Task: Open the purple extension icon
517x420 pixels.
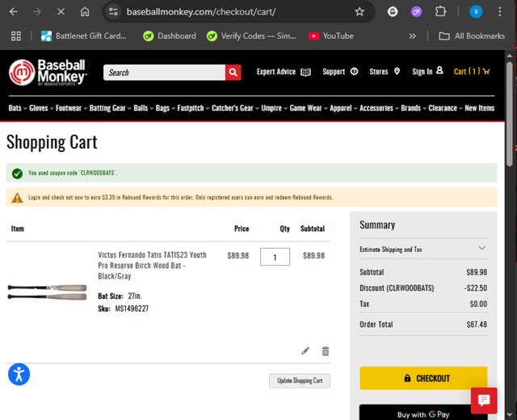Action: pos(417,12)
